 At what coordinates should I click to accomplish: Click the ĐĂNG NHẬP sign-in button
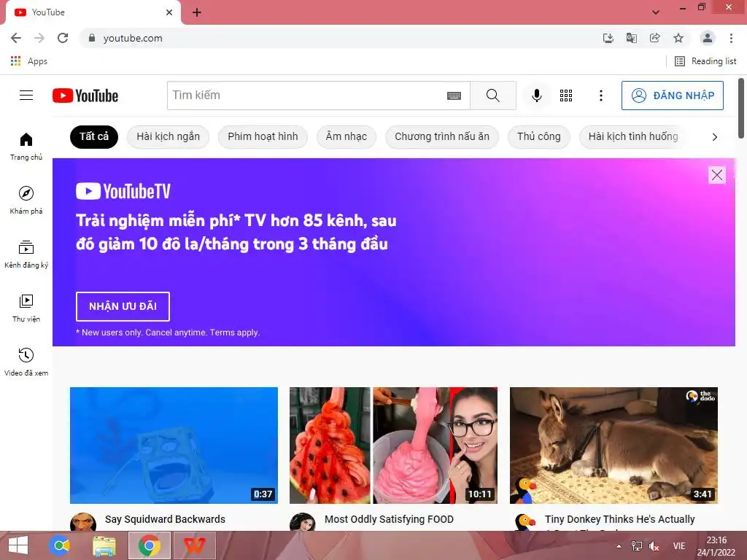[672, 96]
